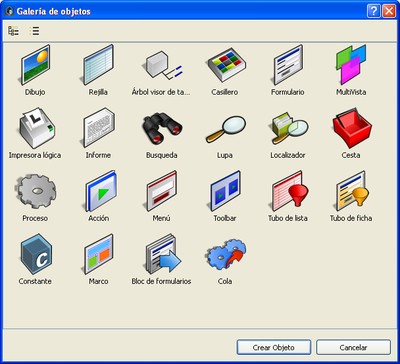Click the 'Localizador' label text
The image size is (400, 364).
coord(288,155)
